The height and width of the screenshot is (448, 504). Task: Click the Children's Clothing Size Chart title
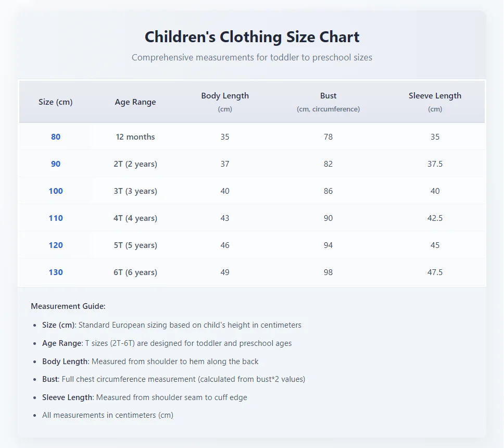click(x=252, y=37)
